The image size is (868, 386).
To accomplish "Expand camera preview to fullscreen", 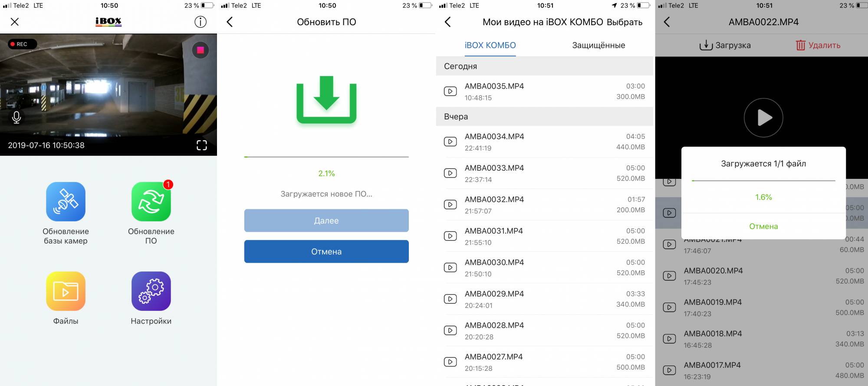I will click(202, 145).
